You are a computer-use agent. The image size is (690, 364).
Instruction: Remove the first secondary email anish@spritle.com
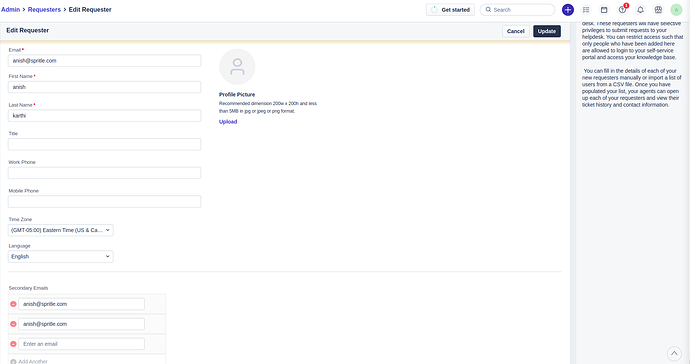13,304
